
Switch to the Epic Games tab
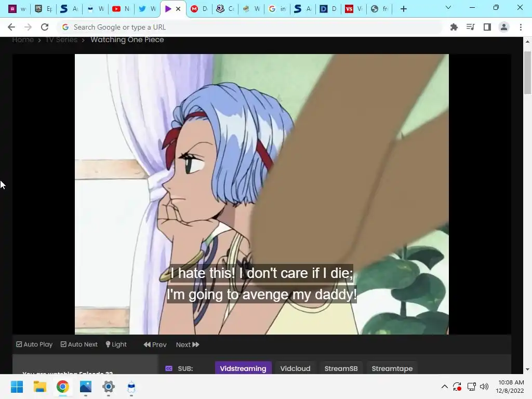click(x=44, y=9)
